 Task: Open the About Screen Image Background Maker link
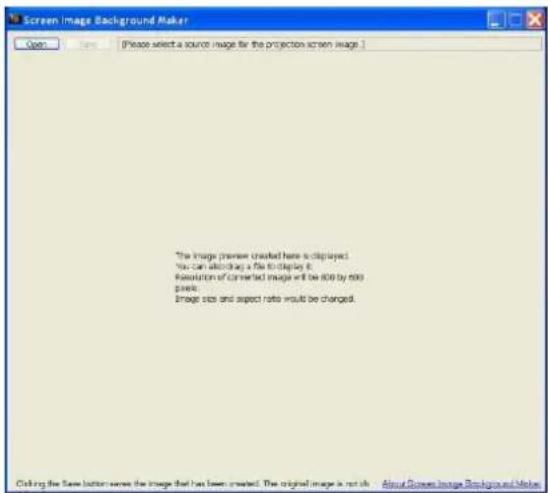tap(461, 484)
